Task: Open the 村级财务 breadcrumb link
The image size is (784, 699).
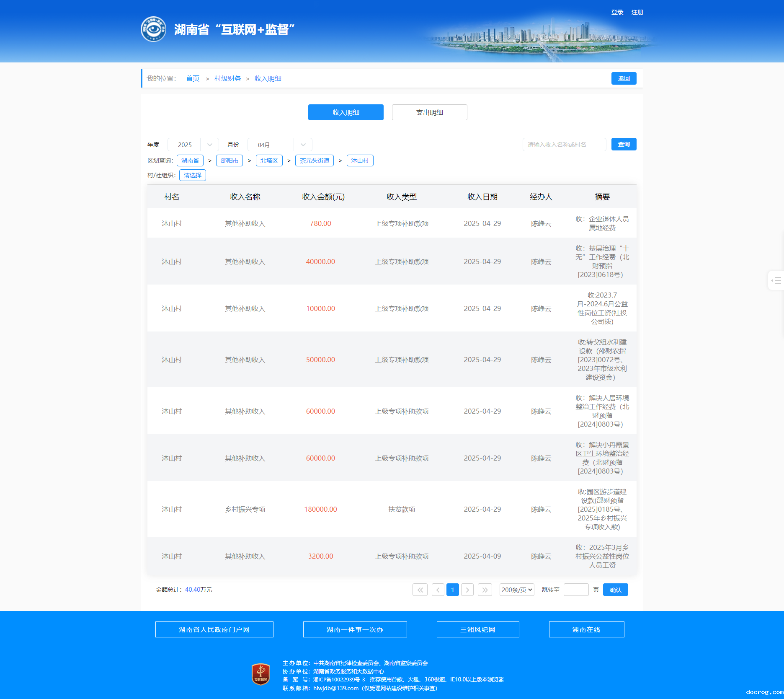Action: (x=227, y=78)
